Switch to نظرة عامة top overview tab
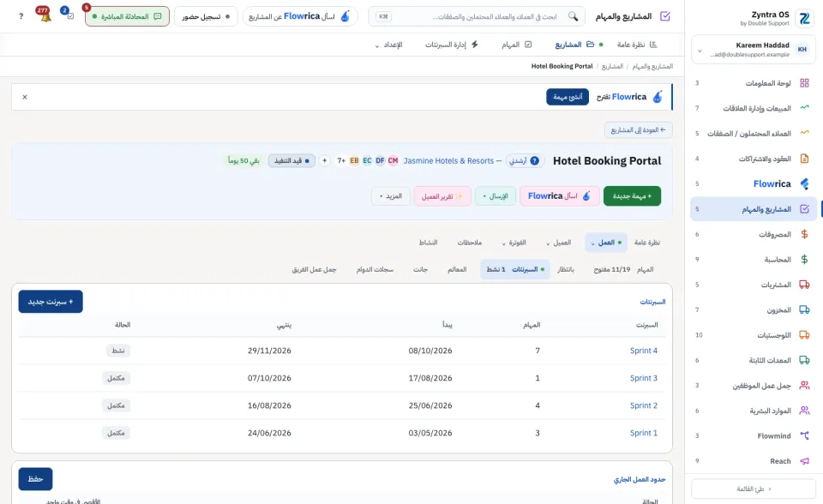Viewport: 823px width, 504px height. click(637, 45)
